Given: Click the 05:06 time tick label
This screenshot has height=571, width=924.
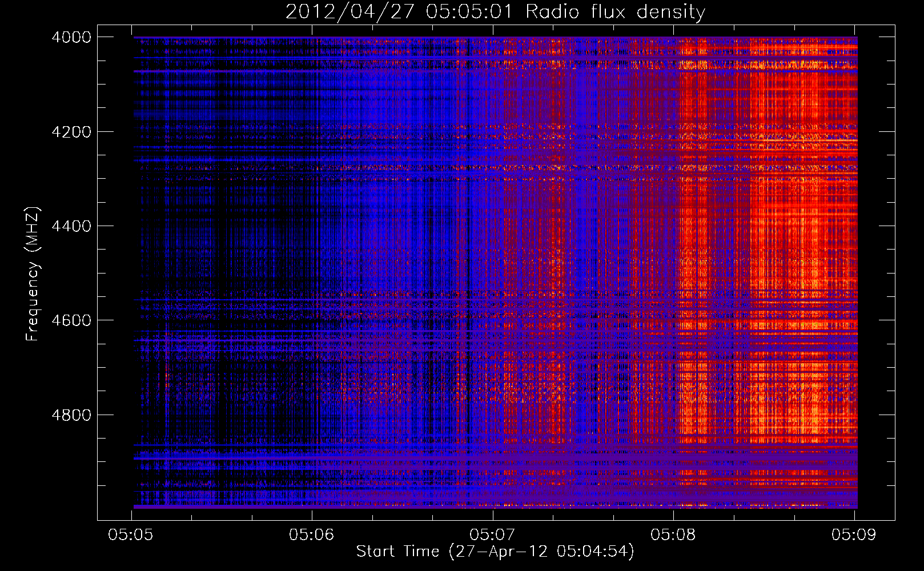Looking at the screenshot, I should 311,535.
